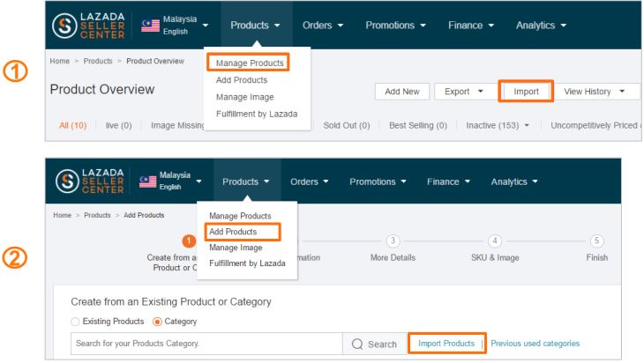This screenshot has width=644, height=363.
Task: Switch to the Sold Out (0) tab
Action: tap(346, 125)
